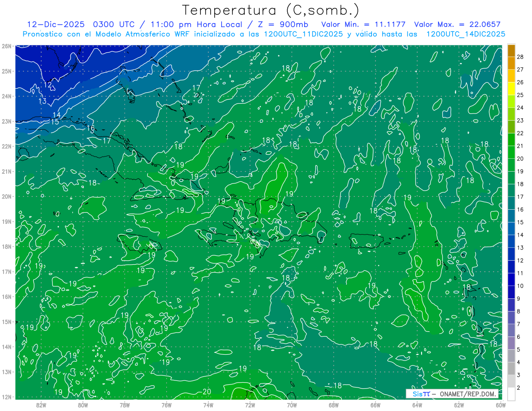This screenshot has width=532, height=411.
Task: Click "Valor Max. = 22.0657" text
Action: (x=457, y=24)
